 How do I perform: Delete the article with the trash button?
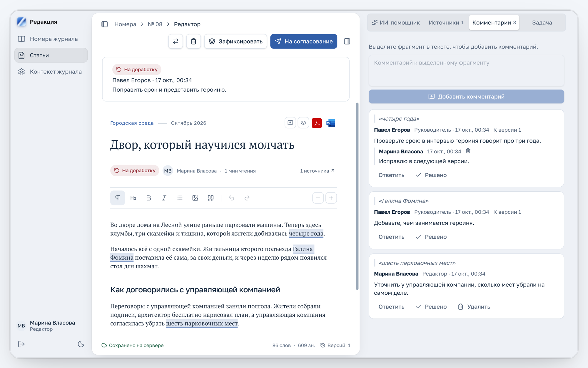click(193, 42)
